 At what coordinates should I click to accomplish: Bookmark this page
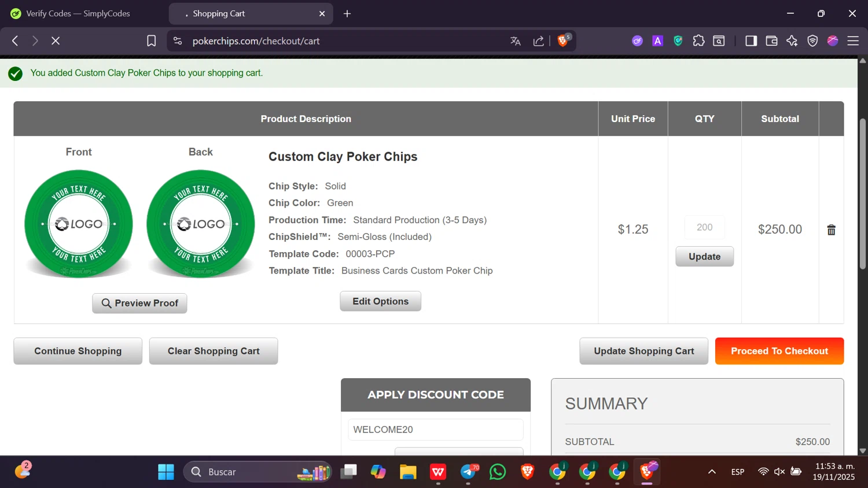coord(151,40)
